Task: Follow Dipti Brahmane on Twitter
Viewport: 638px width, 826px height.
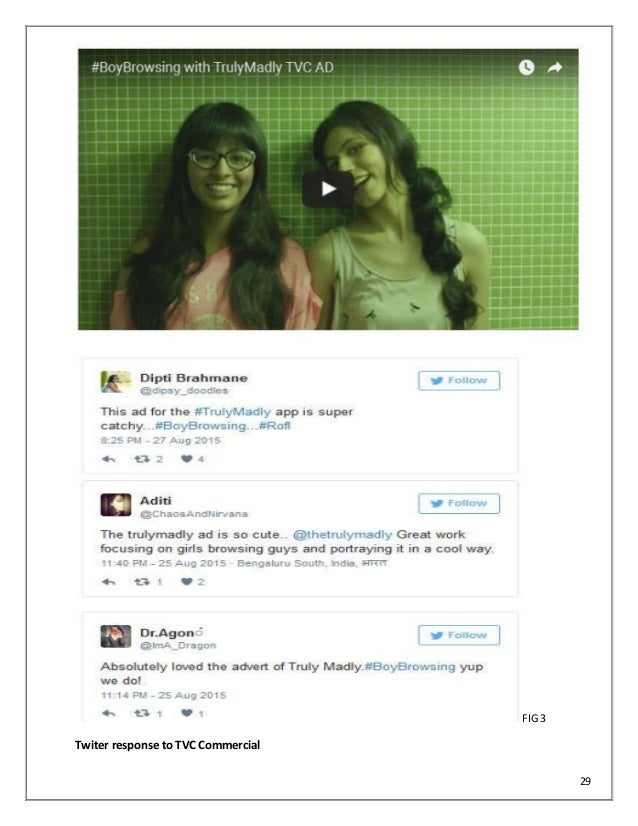Action: coord(459,380)
